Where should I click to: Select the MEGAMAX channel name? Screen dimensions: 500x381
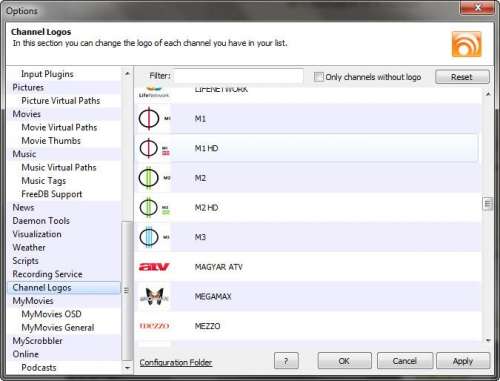click(x=213, y=296)
